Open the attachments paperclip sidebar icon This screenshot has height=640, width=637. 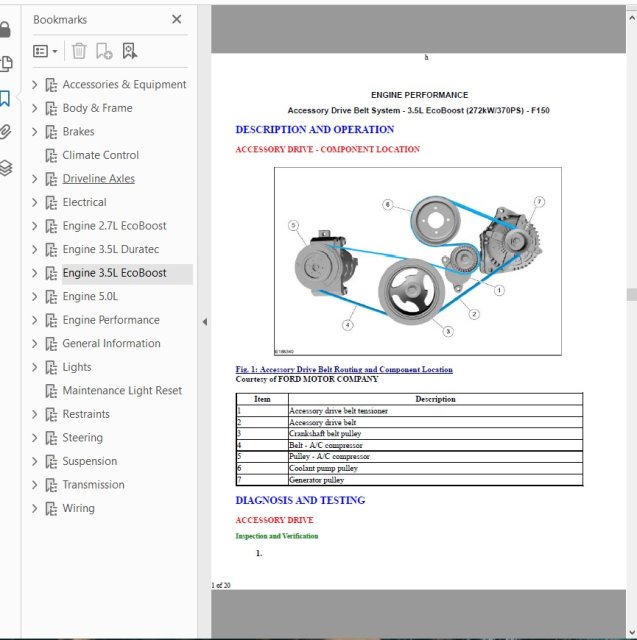point(5,132)
